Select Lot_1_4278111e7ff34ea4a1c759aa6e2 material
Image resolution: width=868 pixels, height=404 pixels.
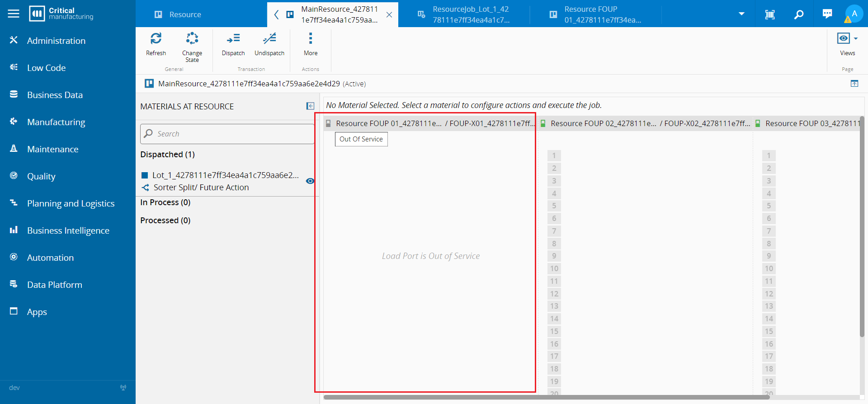pyautogui.click(x=225, y=175)
